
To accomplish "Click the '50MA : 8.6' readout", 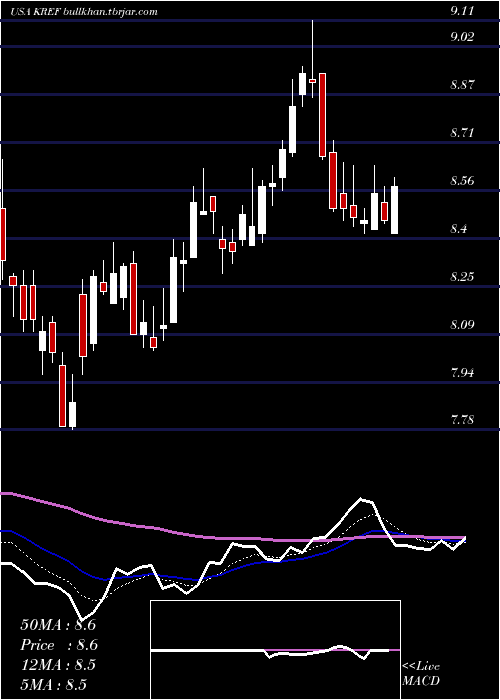I will pos(58,625).
